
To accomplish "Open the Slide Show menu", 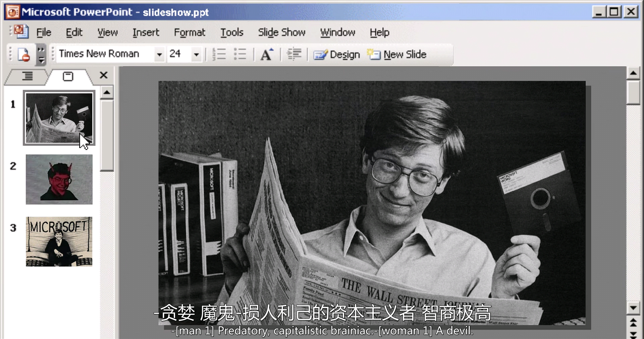I will (x=282, y=32).
